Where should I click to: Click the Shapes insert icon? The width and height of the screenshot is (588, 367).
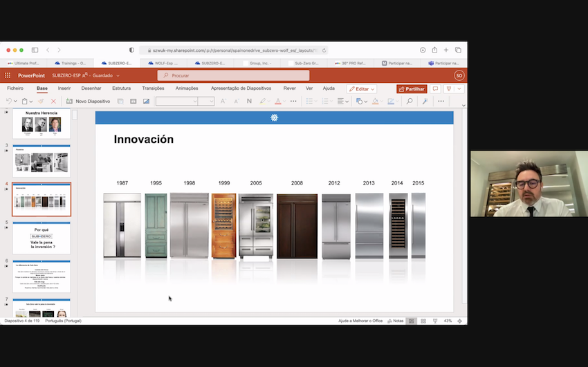click(x=359, y=101)
